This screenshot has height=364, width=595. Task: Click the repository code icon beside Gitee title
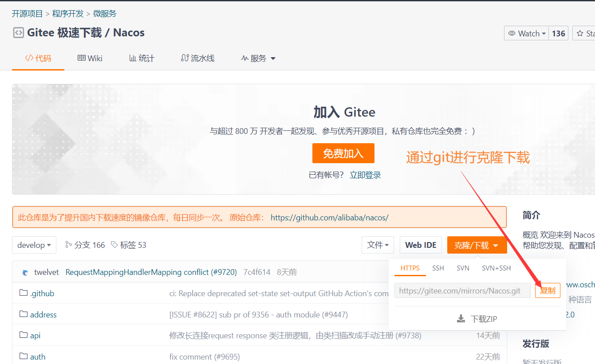coord(18,33)
